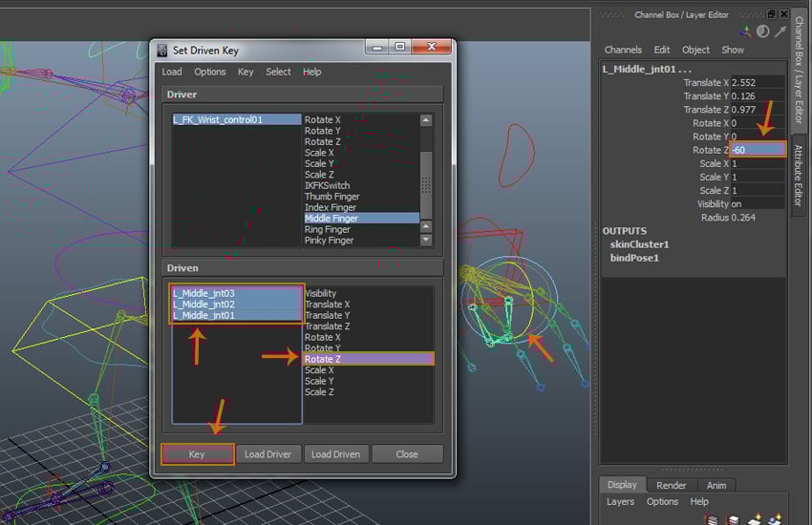
Task: Switch to the Anim layer tab
Action: tap(716, 485)
